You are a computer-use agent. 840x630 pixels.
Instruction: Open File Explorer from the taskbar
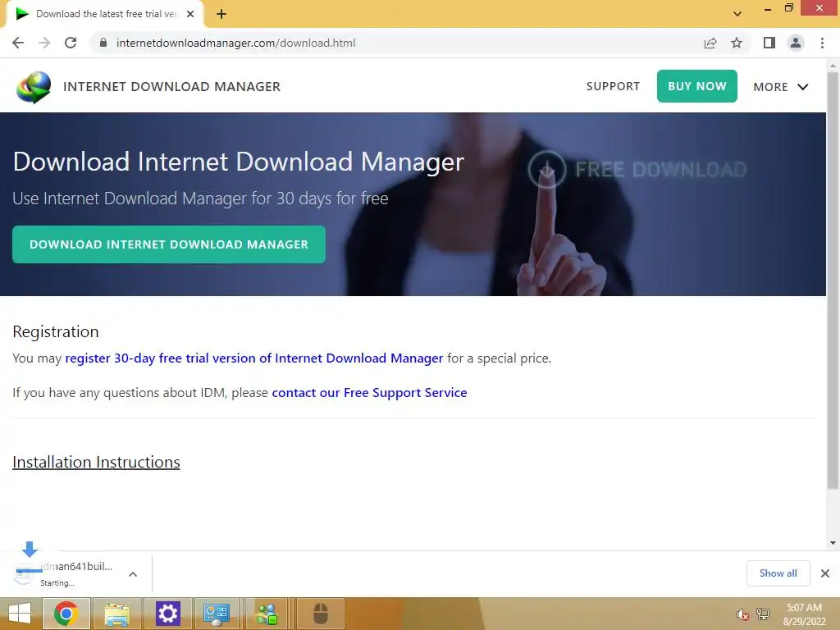click(116, 614)
